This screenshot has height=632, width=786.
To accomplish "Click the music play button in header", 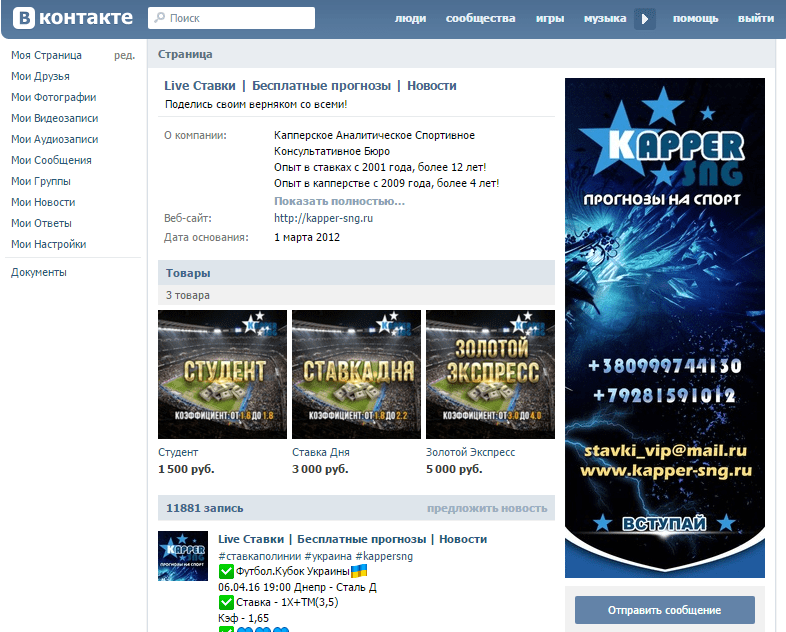I will [645, 19].
